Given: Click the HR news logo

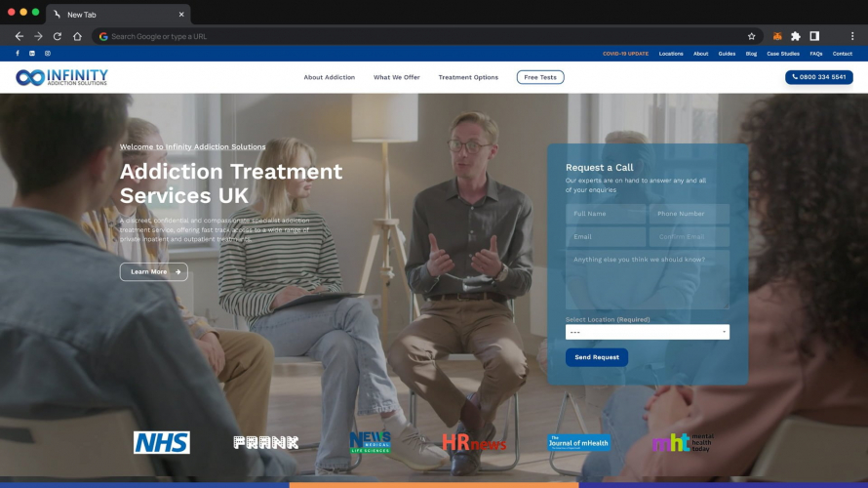Looking at the screenshot, I should pyautogui.click(x=474, y=442).
